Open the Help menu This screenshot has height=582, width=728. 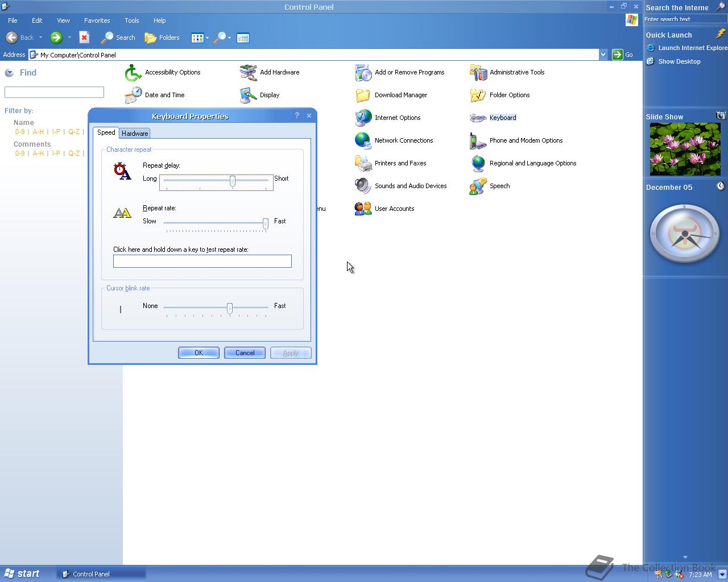pyautogui.click(x=160, y=20)
